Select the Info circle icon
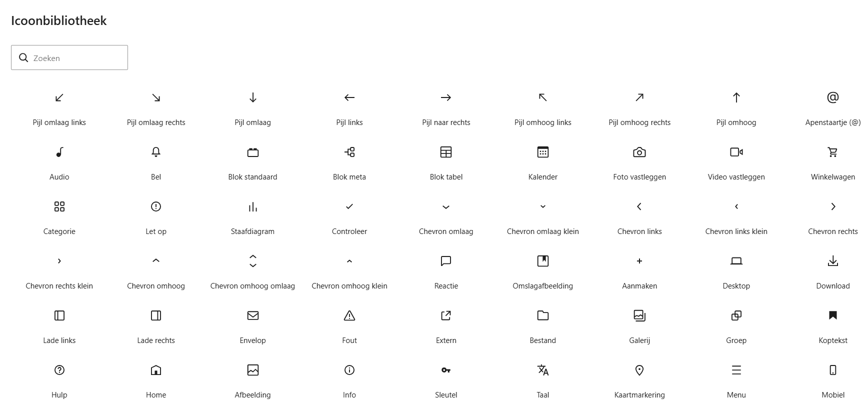This screenshot has width=868, height=413. (349, 370)
